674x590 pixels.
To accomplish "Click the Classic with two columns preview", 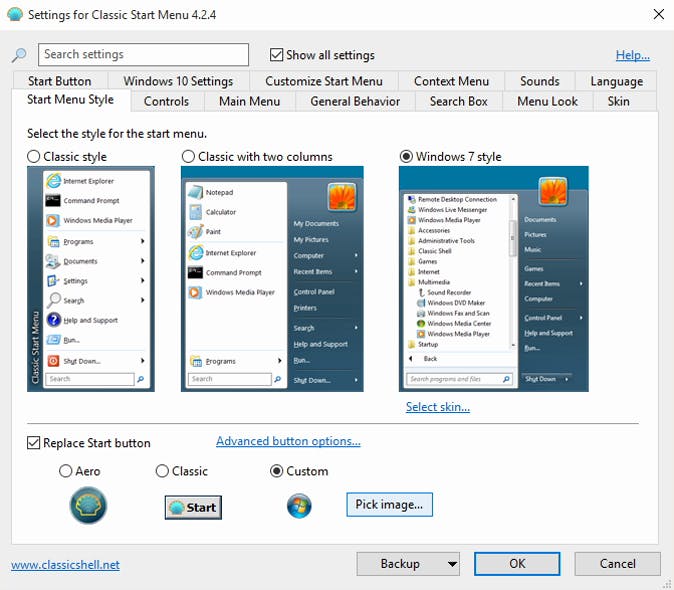I will [x=272, y=279].
